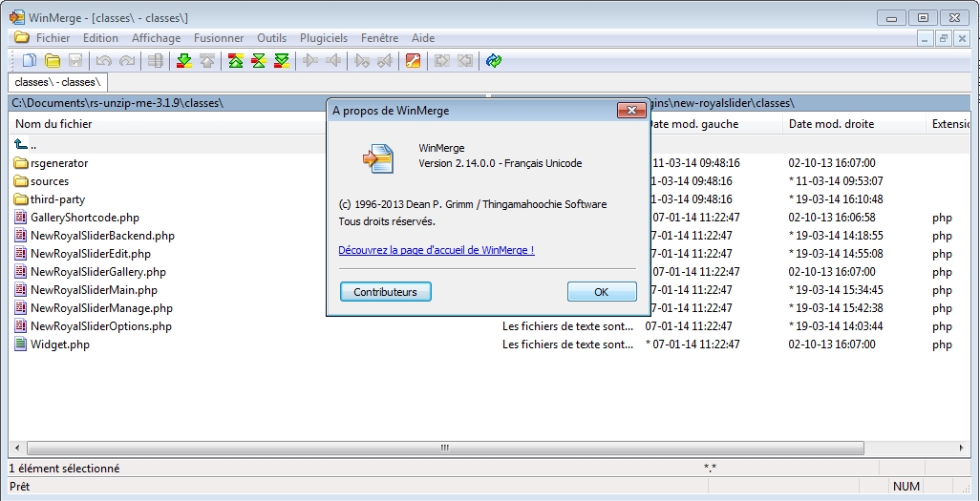The image size is (980, 501).
Task: Click the left path header 'C:\Documents\rs-unzip-me-3.1.9\classes\'
Action: (x=117, y=102)
